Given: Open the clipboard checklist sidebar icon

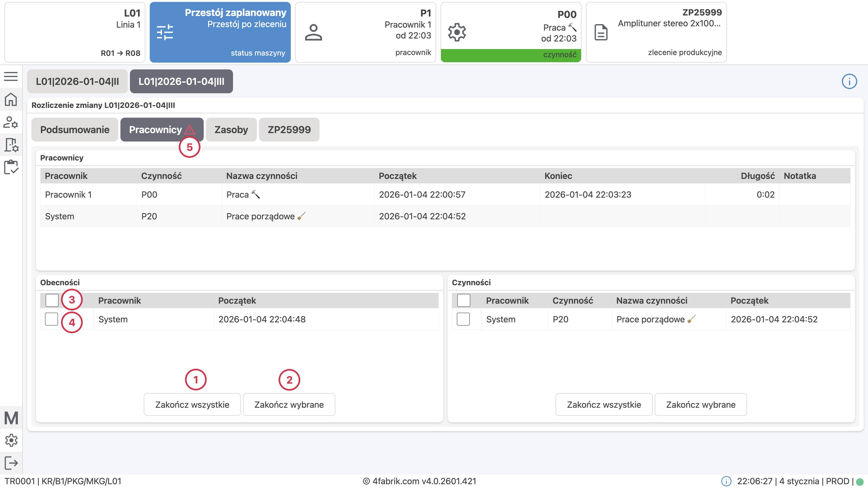Looking at the screenshot, I should coord(11,167).
